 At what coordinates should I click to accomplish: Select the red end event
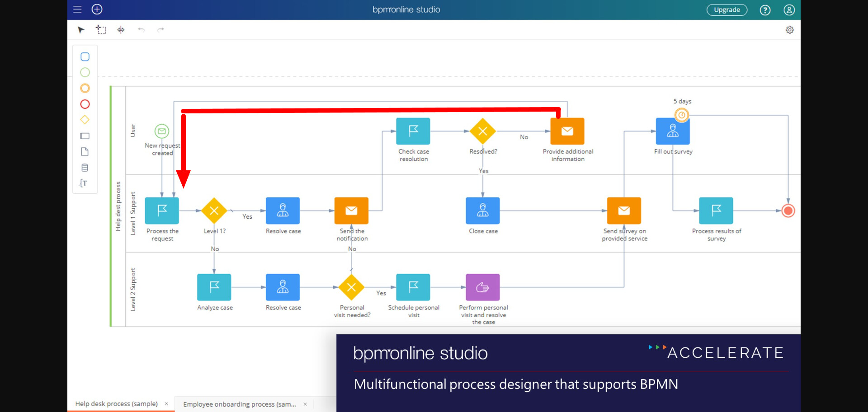click(x=788, y=211)
